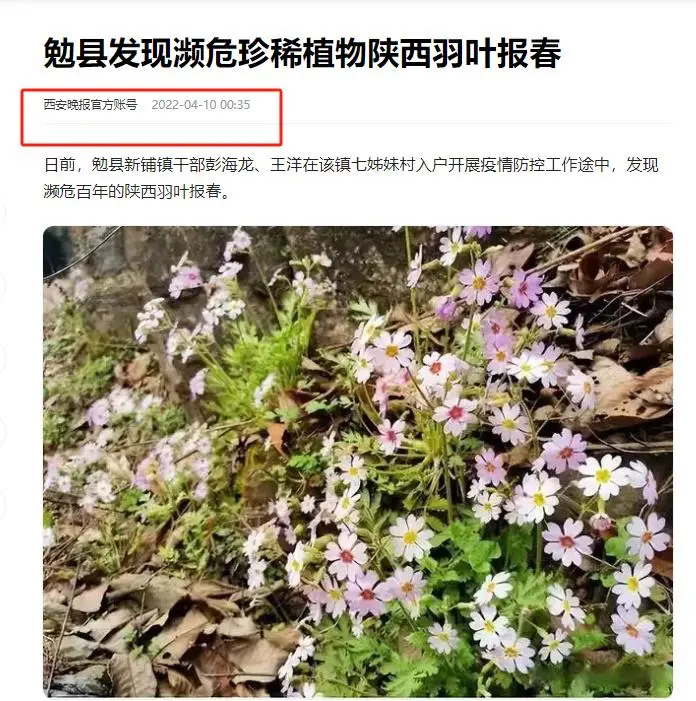
Task: Click 陕西羽叶报春 in the paragraph's second line
Action: (173, 191)
